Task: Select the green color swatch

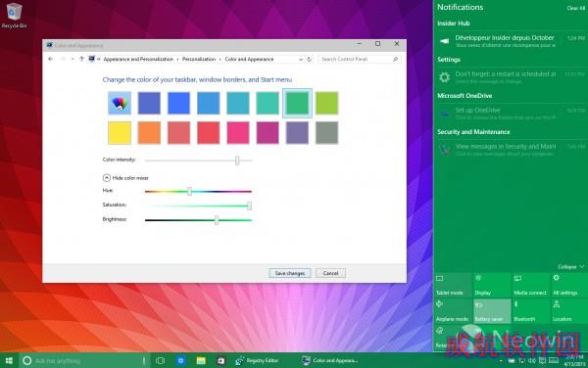Action: (297, 103)
